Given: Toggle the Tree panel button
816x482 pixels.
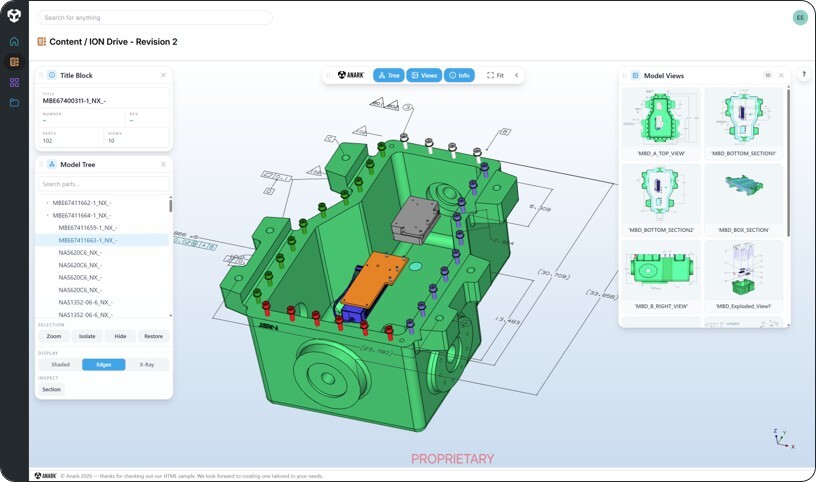Looking at the screenshot, I should [389, 75].
